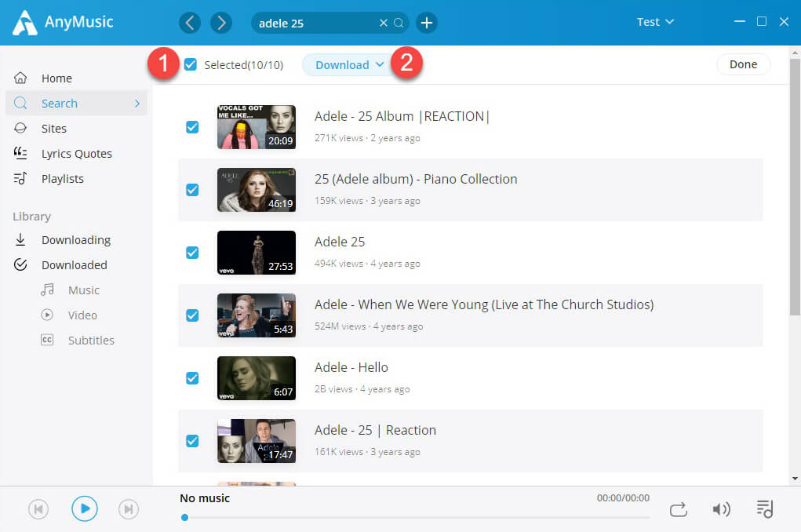Click the volume speaker icon
Viewport: 801px width, 532px height.
(x=721, y=509)
